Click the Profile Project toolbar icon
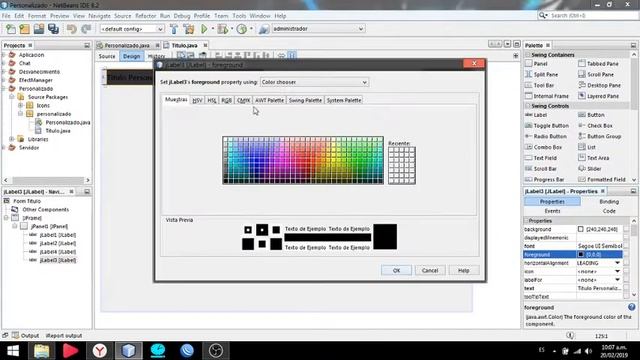 242,29
